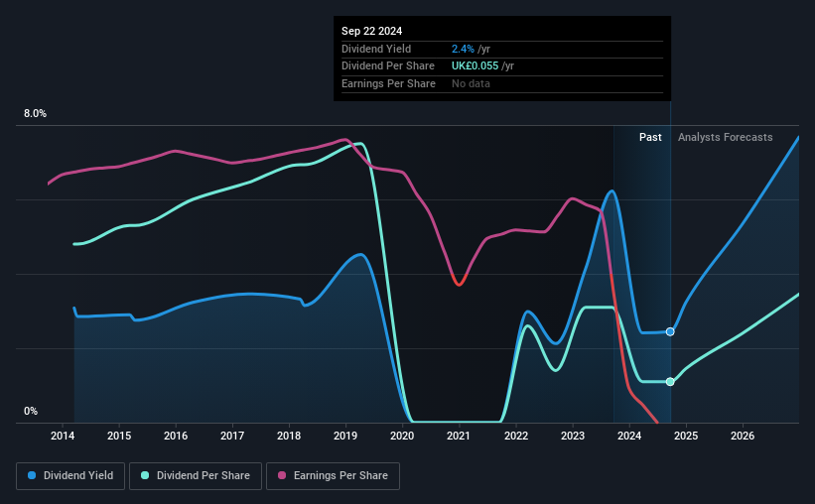The width and height of the screenshot is (815, 504).
Task: Click the Sep 22 2024 tooltip date
Action: [371, 31]
